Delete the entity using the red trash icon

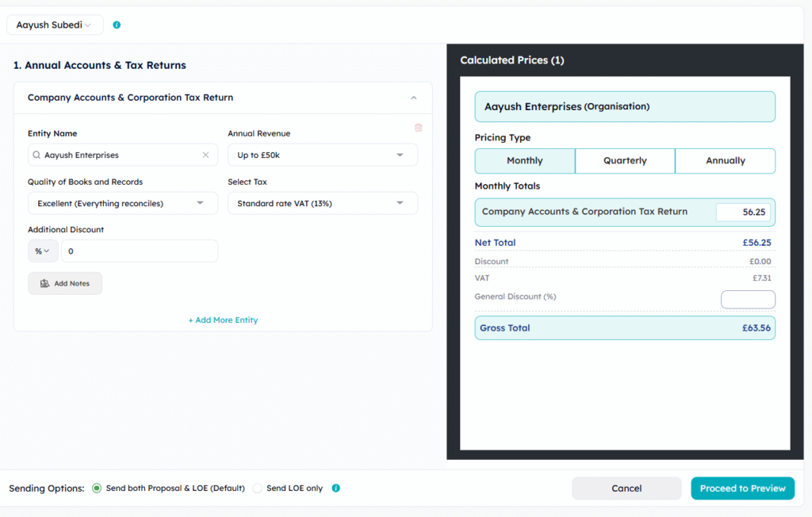click(418, 128)
